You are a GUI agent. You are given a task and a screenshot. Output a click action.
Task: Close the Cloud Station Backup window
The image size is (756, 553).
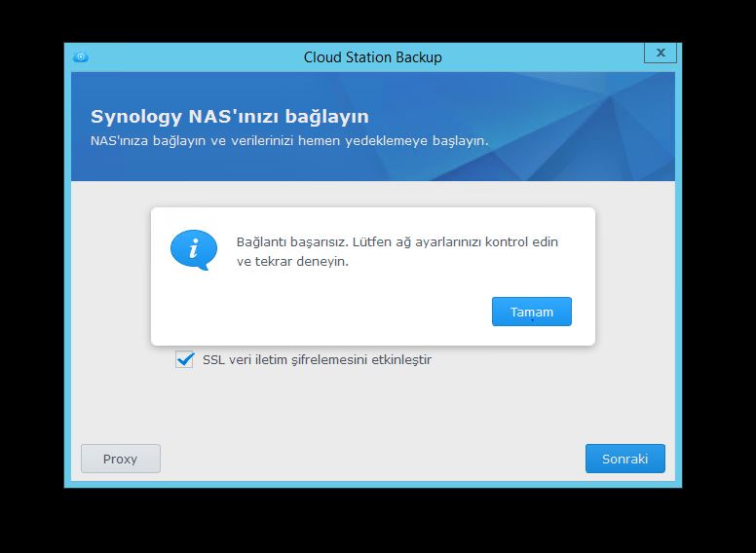(x=661, y=54)
